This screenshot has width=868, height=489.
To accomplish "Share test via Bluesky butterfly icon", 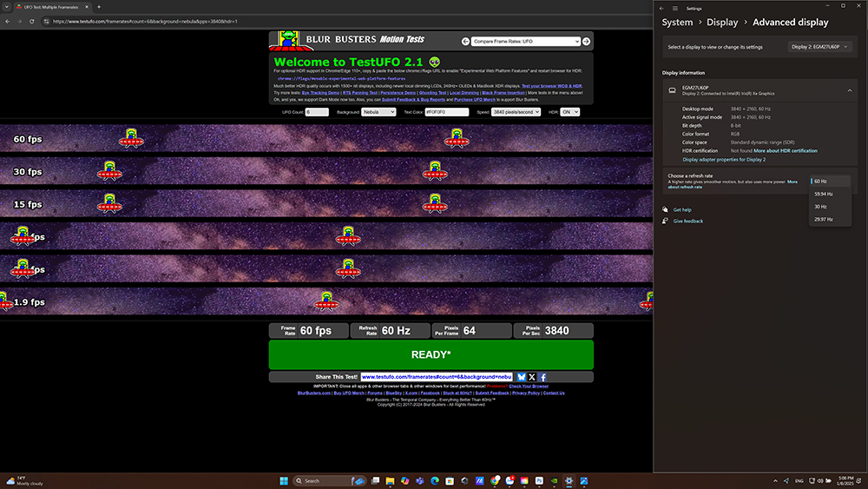I will (x=522, y=377).
